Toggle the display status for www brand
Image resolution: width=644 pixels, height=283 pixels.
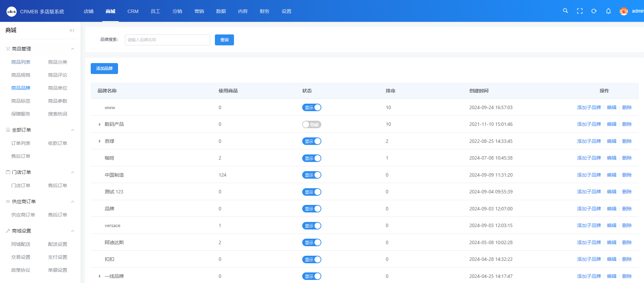pos(311,107)
